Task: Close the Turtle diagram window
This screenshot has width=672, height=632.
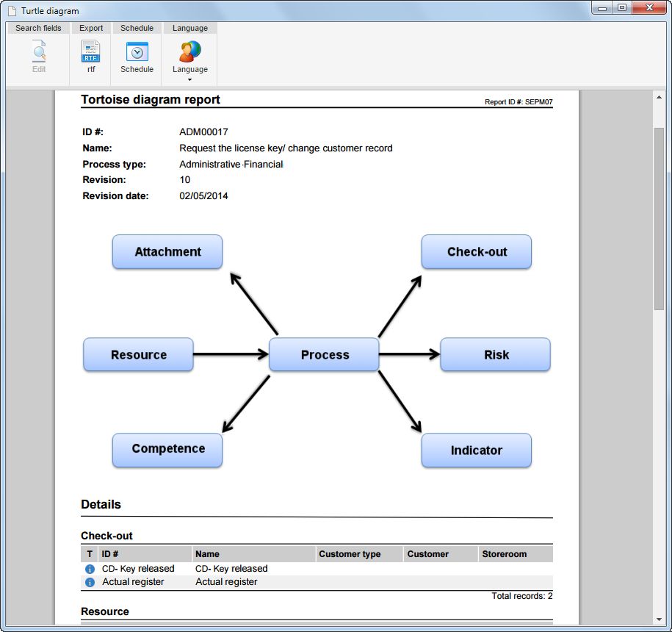Action: [649, 7]
